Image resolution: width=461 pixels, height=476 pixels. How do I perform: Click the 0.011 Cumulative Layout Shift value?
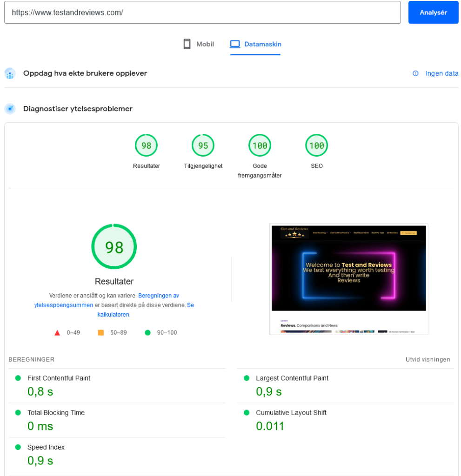pyautogui.click(x=270, y=426)
